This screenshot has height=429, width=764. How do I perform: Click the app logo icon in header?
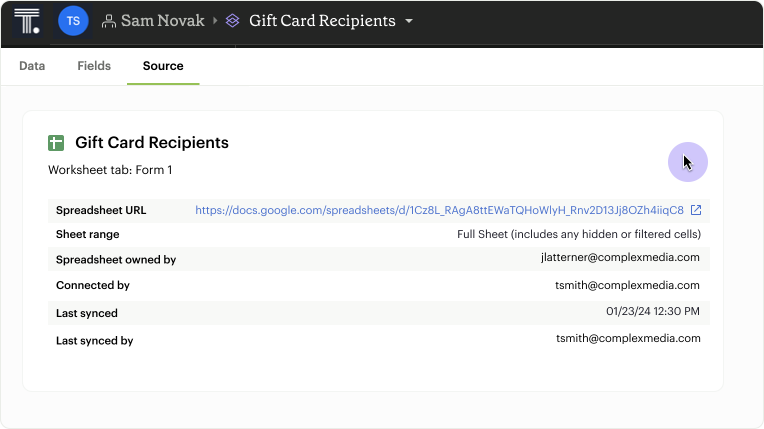click(x=27, y=21)
